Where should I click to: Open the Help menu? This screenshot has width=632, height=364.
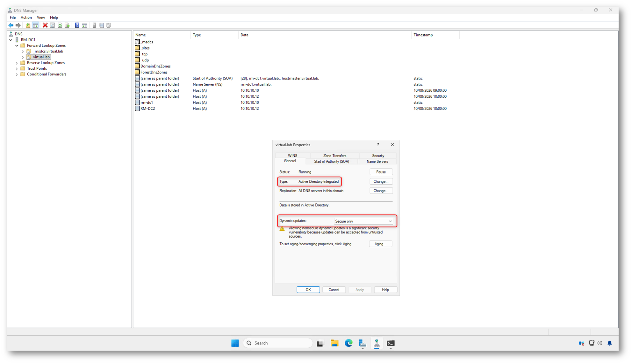pos(54,17)
